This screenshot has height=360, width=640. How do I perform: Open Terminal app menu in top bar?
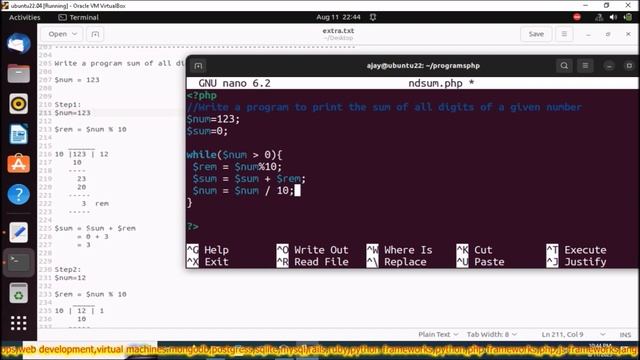tap(78, 17)
